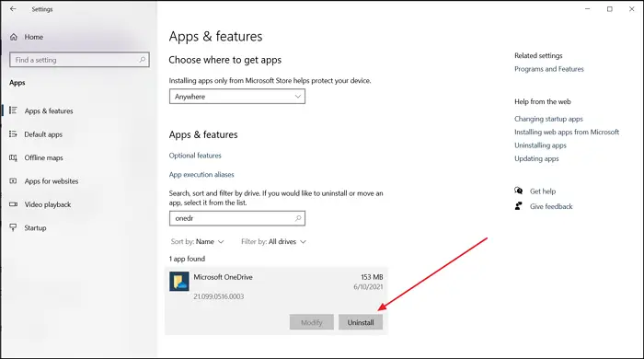Image resolution: width=644 pixels, height=359 pixels.
Task: Click the Find a setting search field
Action: point(79,60)
